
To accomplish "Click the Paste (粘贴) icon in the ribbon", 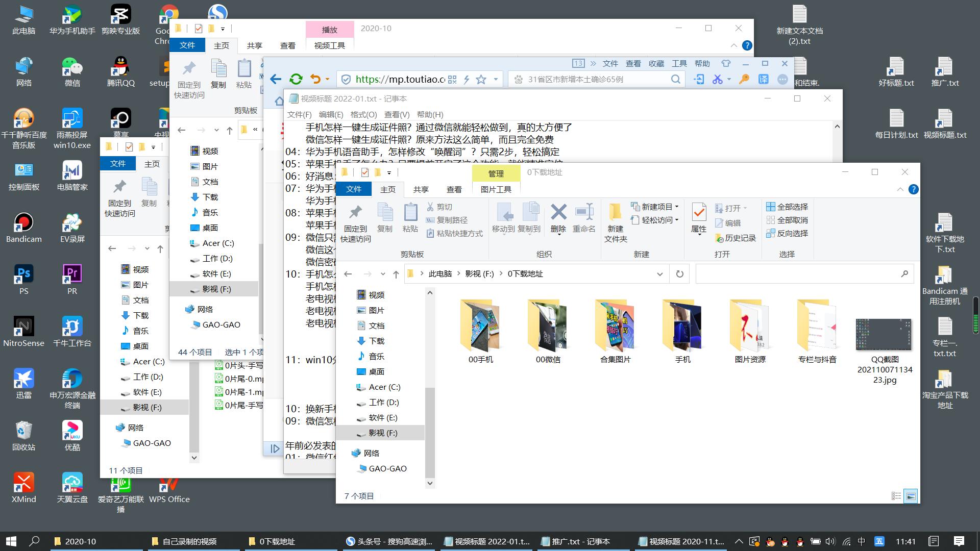I will pos(410,216).
